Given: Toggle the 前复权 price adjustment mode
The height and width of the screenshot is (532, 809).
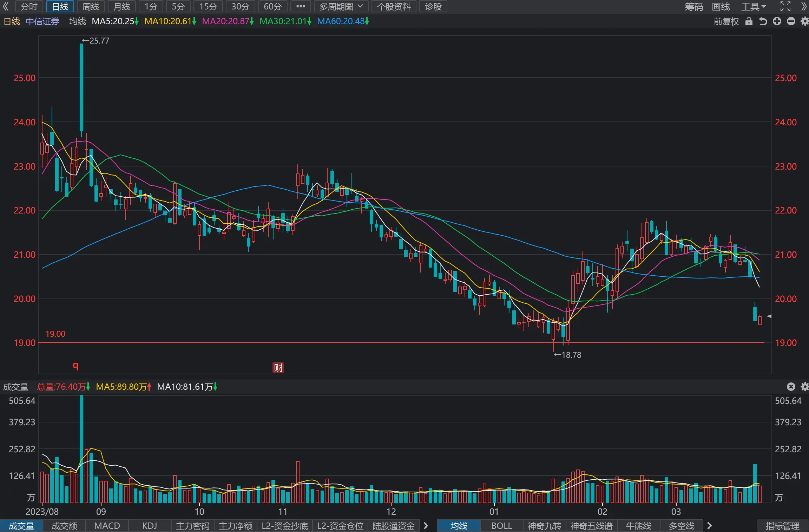Looking at the screenshot, I should tap(726, 21).
